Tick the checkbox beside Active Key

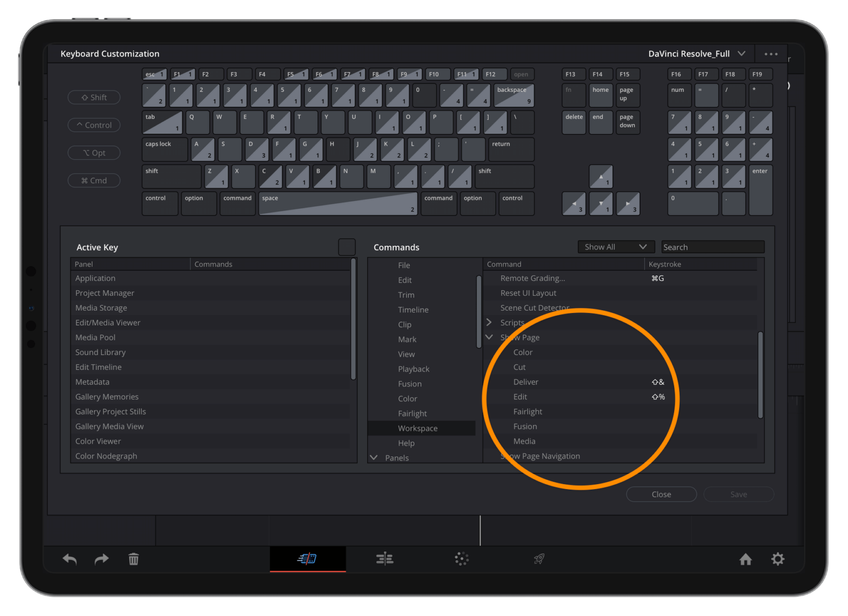tap(347, 247)
